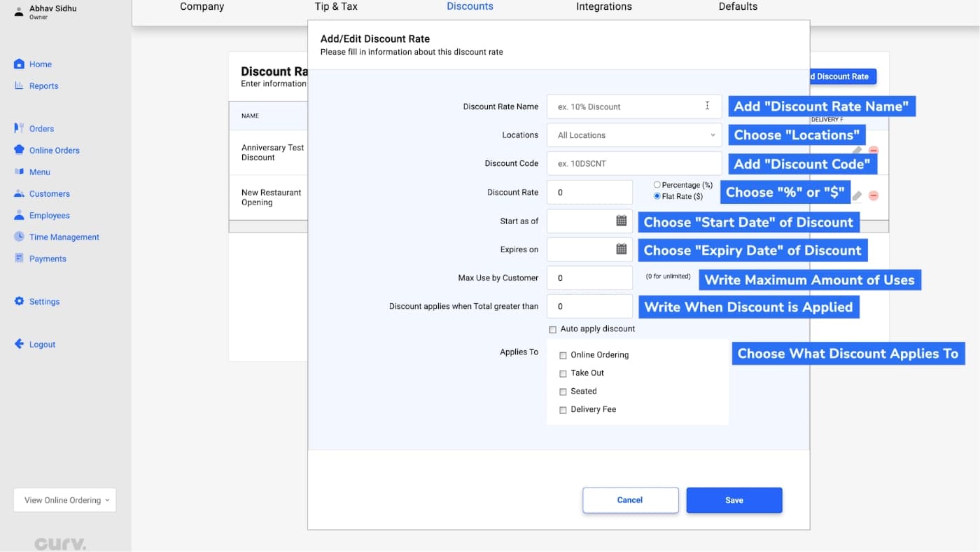Select the Percentage (%) radio option

657,185
